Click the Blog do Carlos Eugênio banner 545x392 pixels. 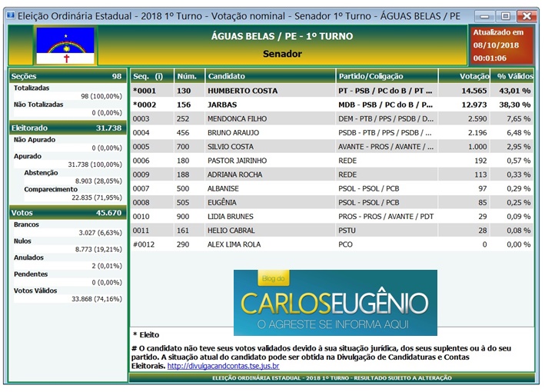335,303
